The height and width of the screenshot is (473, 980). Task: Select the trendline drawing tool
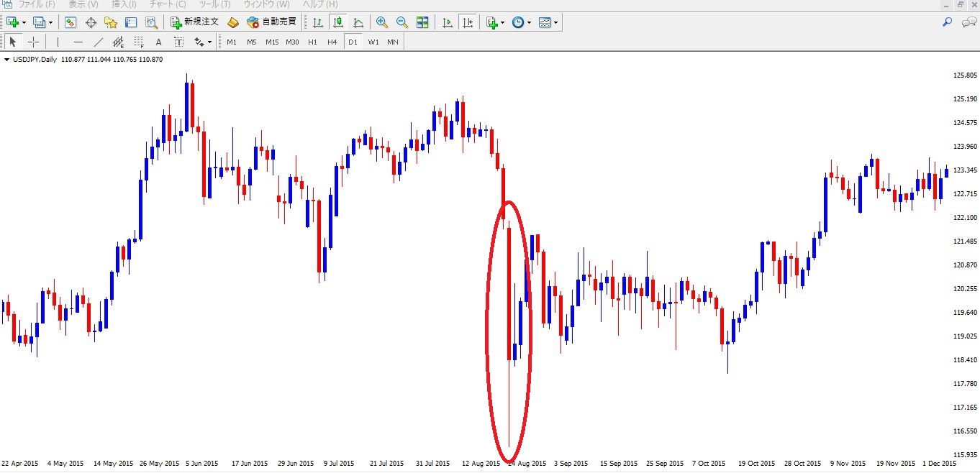99,42
